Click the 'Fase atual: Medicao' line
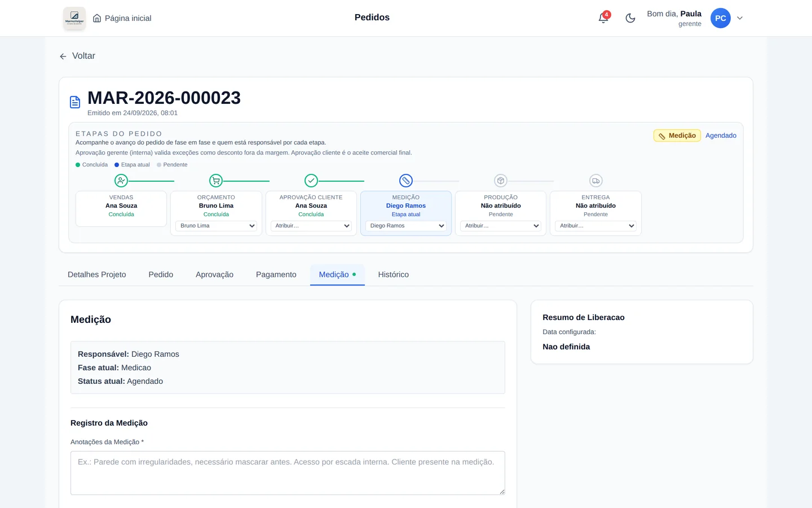This screenshot has width=812, height=508. click(x=114, y=368)
